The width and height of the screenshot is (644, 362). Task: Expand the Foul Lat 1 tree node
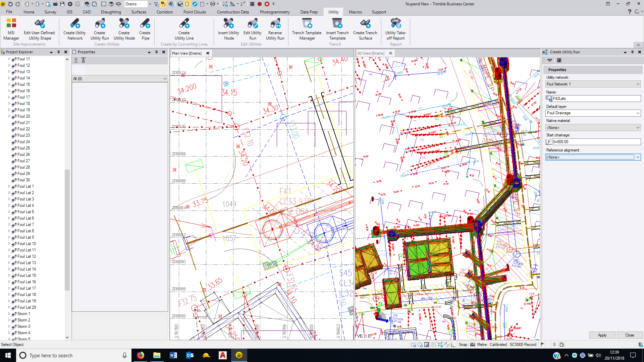[9, 186]
